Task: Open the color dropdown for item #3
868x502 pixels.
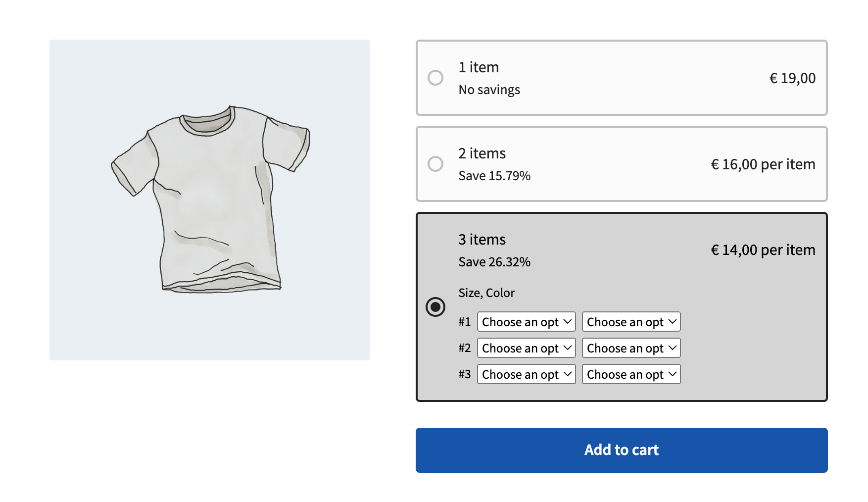Action: click(x=631, y=374)
